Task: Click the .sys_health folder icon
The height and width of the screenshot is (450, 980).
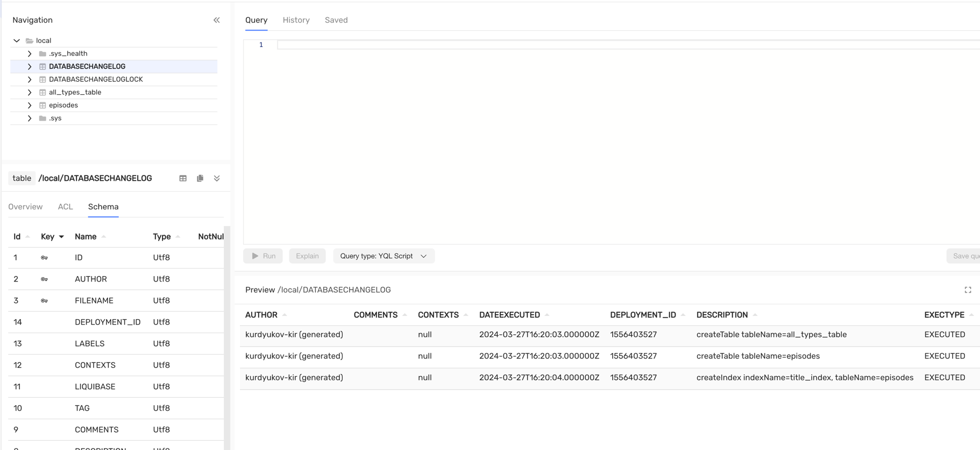Action: click(x=42, y=54)
